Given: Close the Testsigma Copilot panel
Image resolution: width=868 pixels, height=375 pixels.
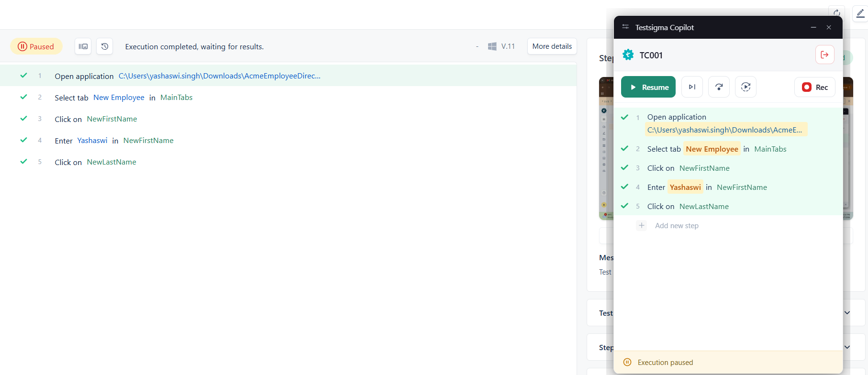Looking at the screenshot, I should [829, 27].
